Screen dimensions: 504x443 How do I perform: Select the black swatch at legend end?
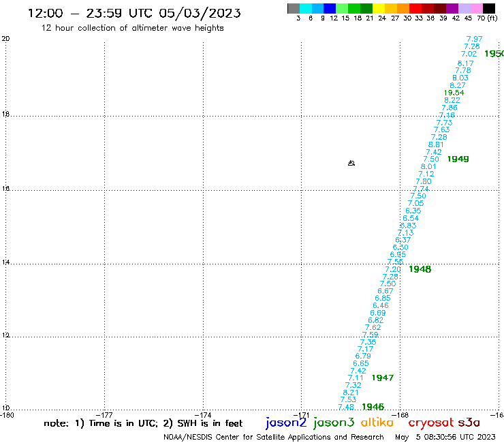pyautogui.click(x=489, y=8)
